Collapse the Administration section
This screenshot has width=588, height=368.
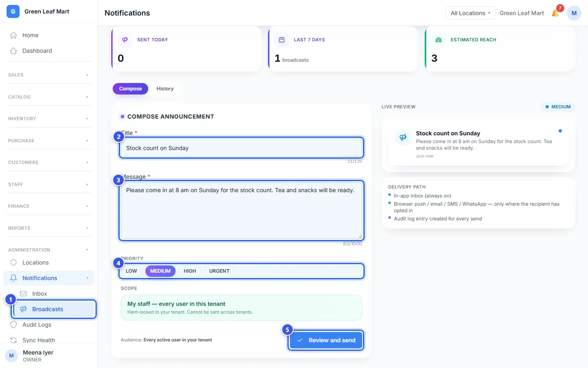(49, 250)
